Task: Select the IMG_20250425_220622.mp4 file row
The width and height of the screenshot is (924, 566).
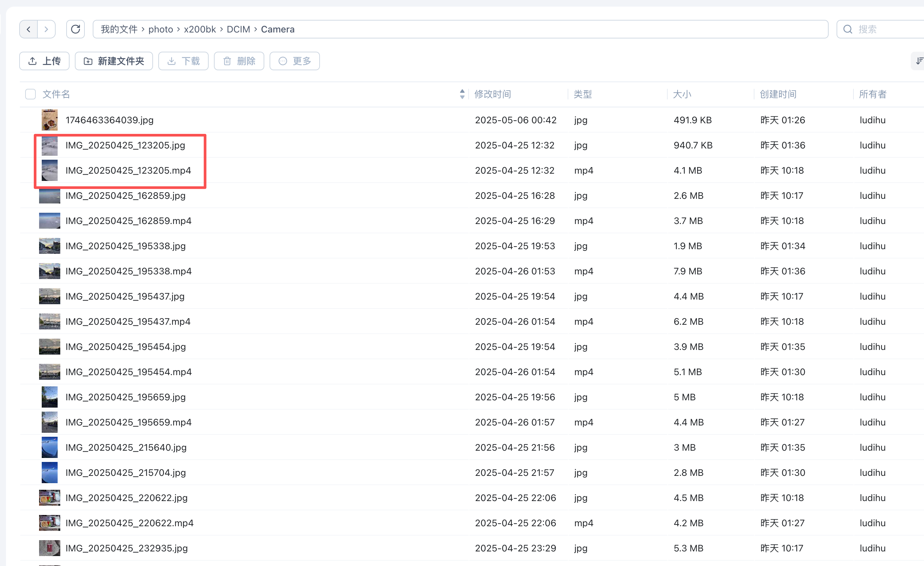Action: [x=129, y=523]
